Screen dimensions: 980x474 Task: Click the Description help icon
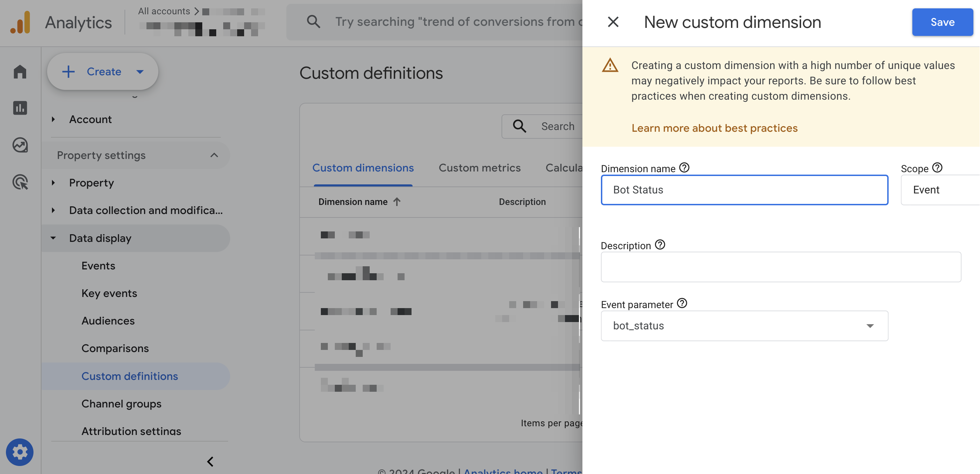(660, 245)
